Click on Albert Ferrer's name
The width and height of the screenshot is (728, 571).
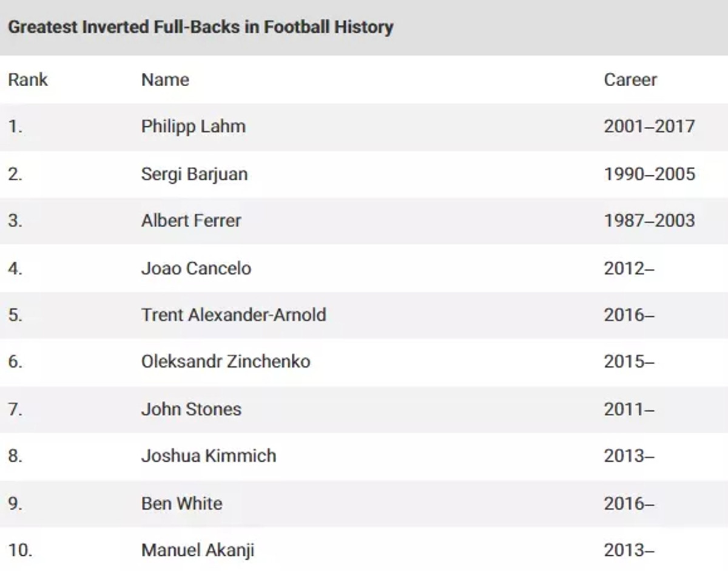pos(191,220)
